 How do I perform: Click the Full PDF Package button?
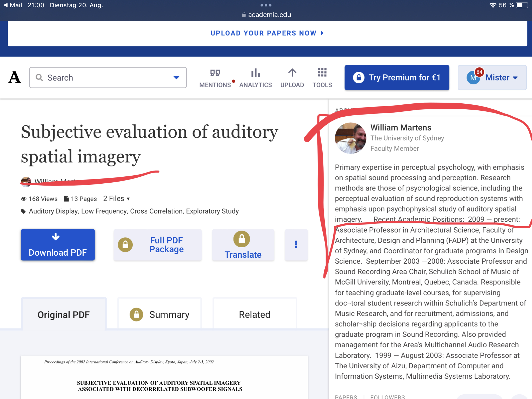coord(157,245)
